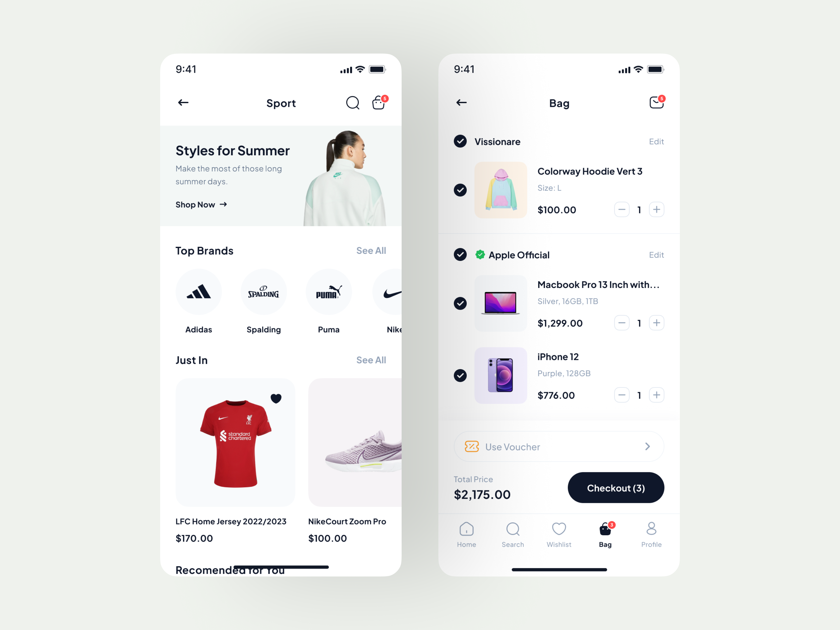
Task: Toggle checkbox for Colorway Hoodie Vert 3
Action: click(460, 191)
